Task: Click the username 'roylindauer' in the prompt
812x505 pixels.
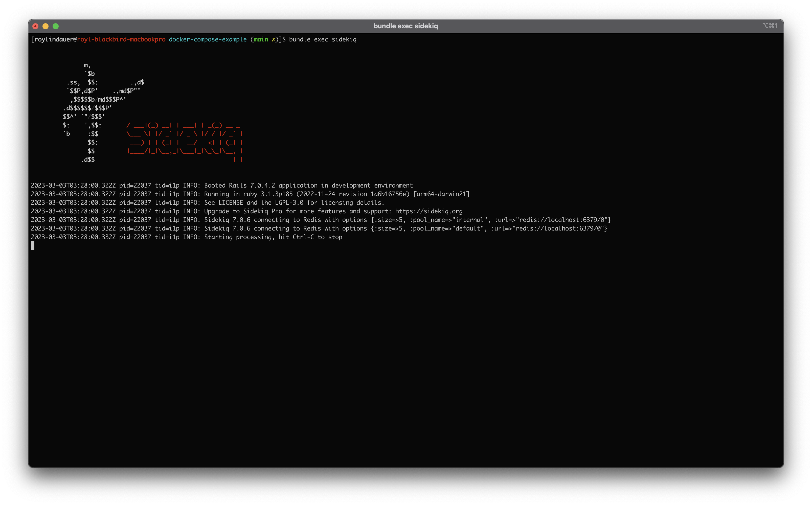Action: pyautogui.click(x=54, y=39)
